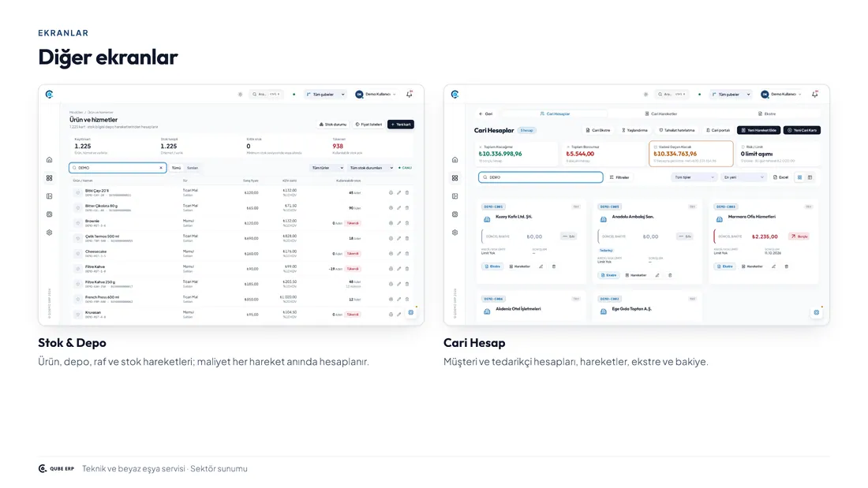Open notifications bell on the Stok & Depo screen
Screen dimensions: 868x488
point(410,94)
